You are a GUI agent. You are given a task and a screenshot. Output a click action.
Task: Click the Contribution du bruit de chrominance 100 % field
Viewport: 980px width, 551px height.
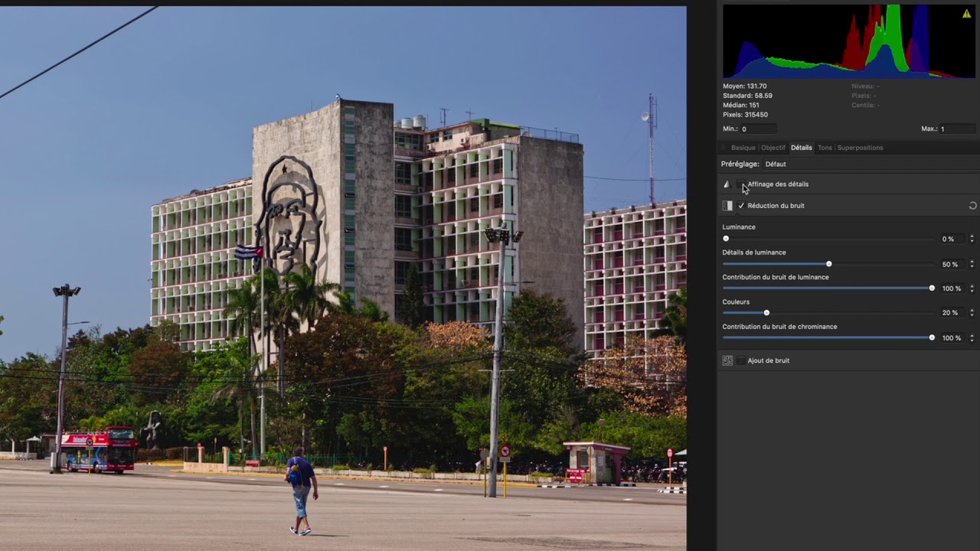point(951,337)
